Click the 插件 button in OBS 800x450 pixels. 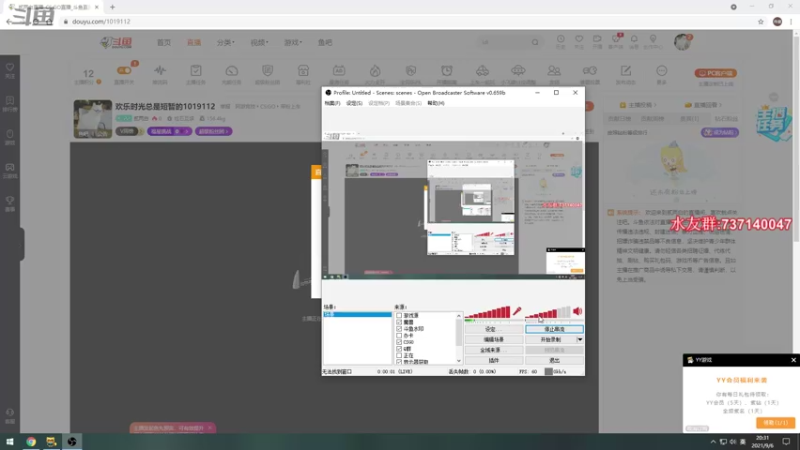coord(493,360)
